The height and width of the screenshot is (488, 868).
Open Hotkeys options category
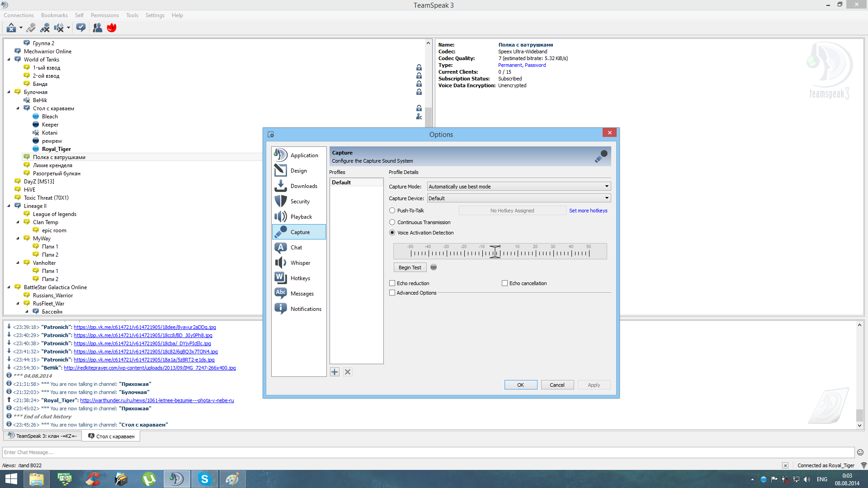click(299, 278)
